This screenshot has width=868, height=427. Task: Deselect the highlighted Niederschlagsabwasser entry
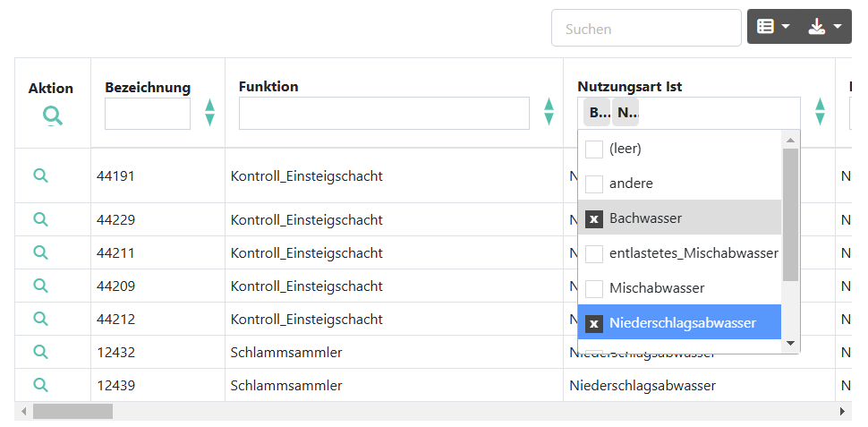point(594,323)
